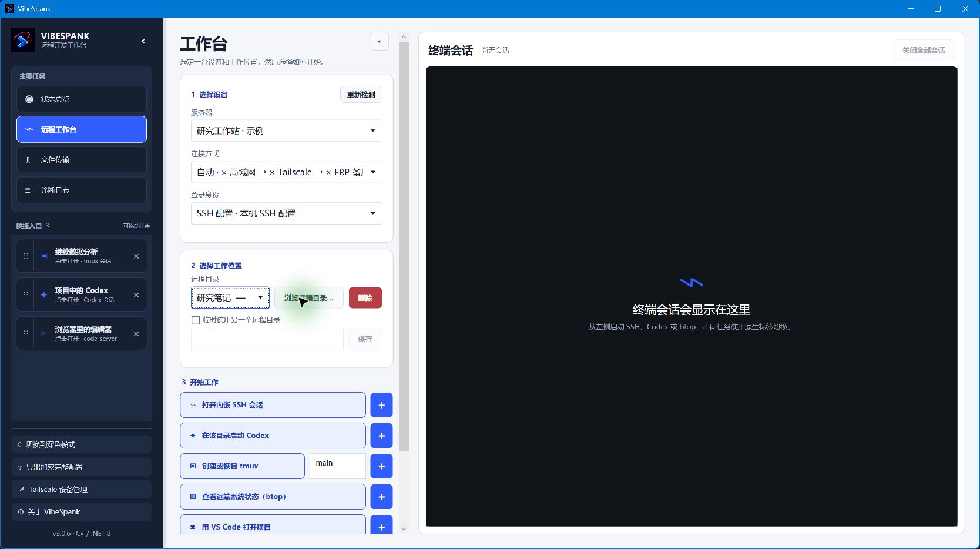The width and height of the screenshot is (980, 549).
Task: Remove the 浏览器里的编辑器 shortcut with its X
Action: coord(136,334)
